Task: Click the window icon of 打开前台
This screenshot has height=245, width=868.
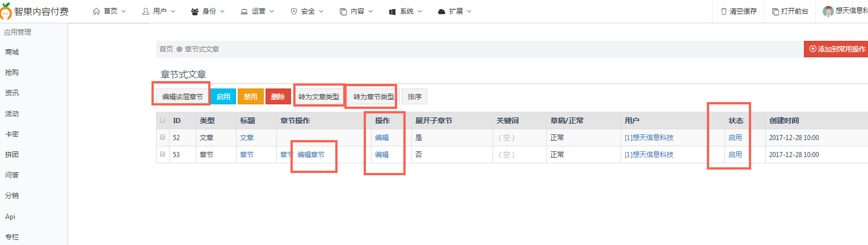Action: pyautogui.click(x=776, y=11)
